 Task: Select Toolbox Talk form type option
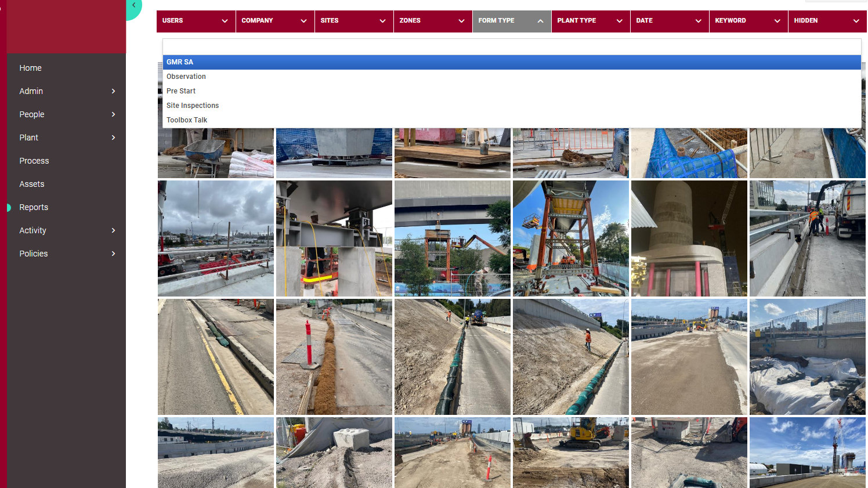click(512, 120)
